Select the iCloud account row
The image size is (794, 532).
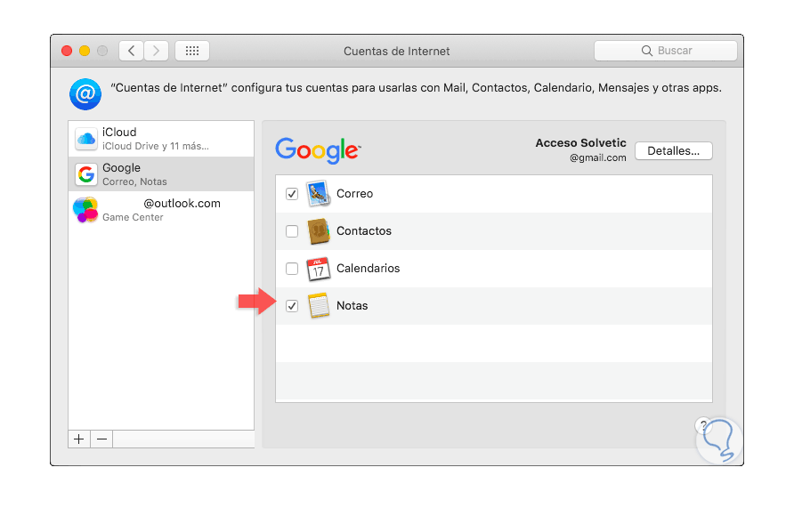(161, 139)
